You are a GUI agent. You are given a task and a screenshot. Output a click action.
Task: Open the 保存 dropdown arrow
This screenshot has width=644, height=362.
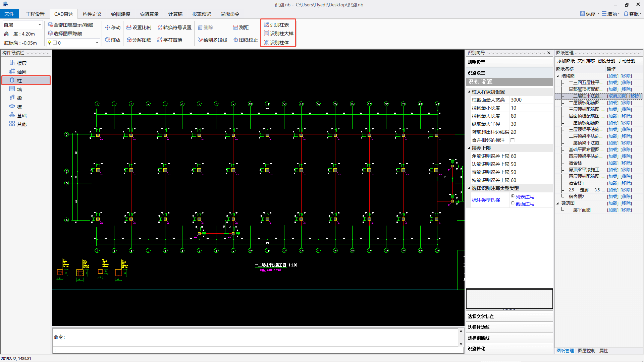point(598,14)
